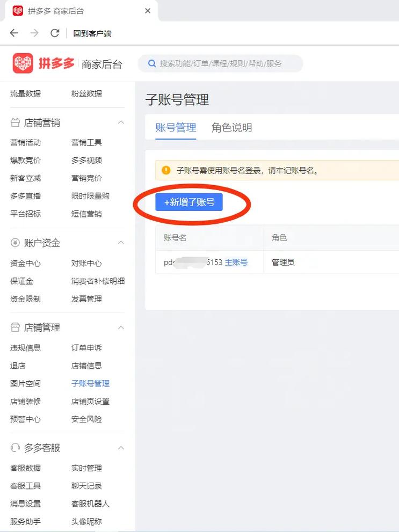
Task: Collapse the 店铺管理 section
Action: 121,327
